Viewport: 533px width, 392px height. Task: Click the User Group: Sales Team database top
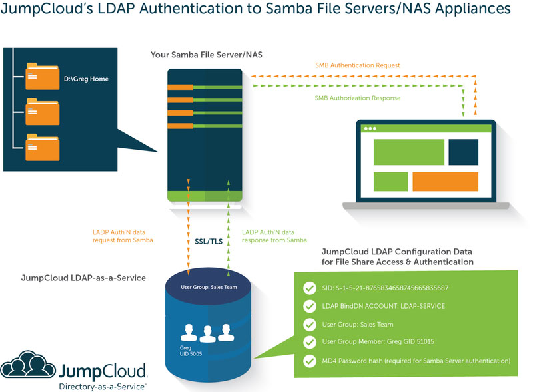pos(209,288)
